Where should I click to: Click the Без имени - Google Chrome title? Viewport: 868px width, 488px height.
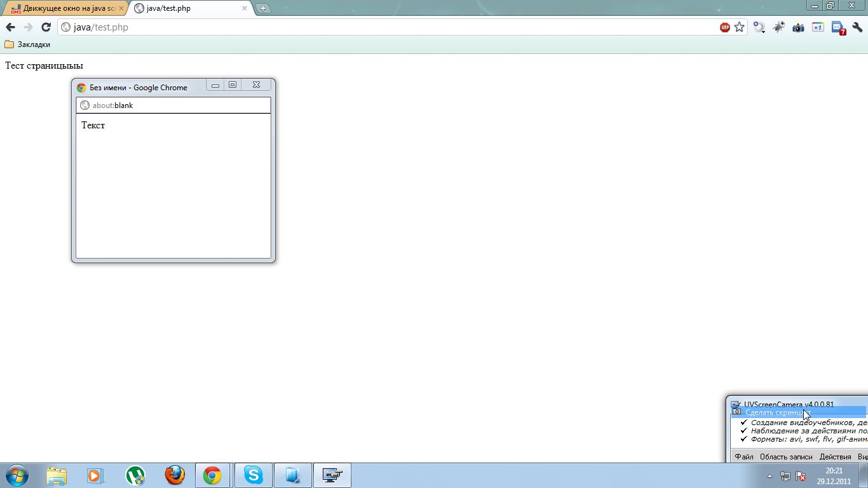coord(139,88)
